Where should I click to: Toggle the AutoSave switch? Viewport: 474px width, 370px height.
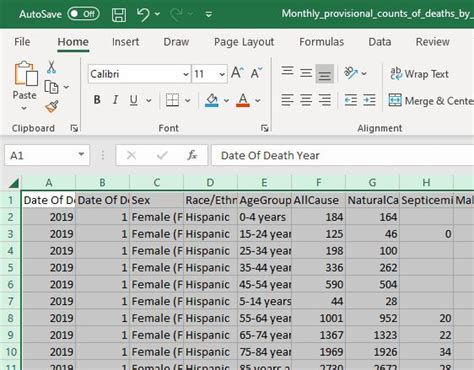coord(83,14)
